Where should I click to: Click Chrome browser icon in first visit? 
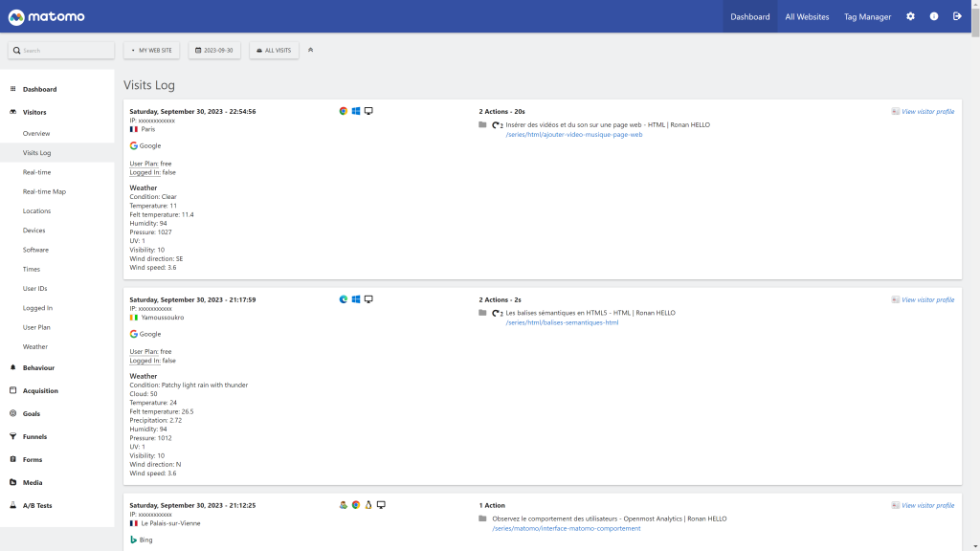344,111
